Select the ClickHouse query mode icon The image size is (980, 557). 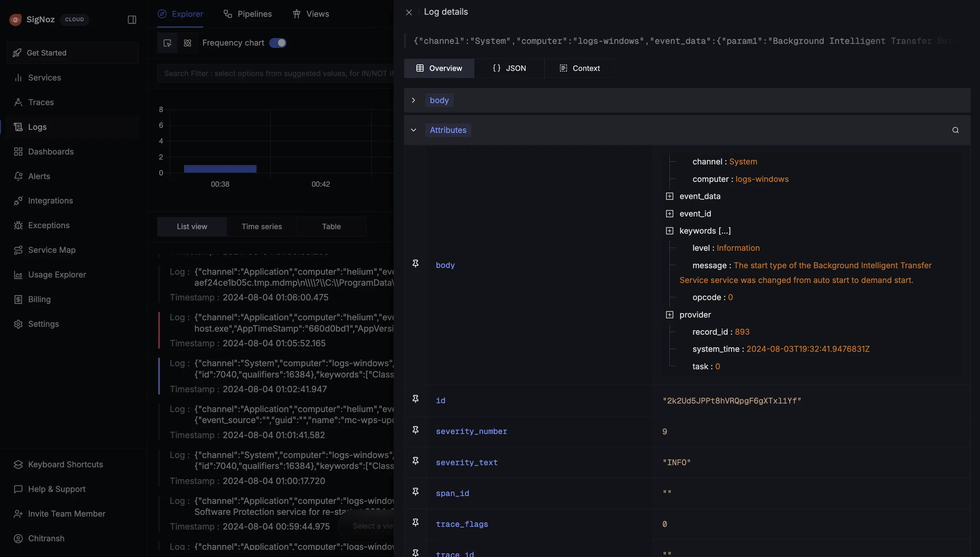(187, 43)
